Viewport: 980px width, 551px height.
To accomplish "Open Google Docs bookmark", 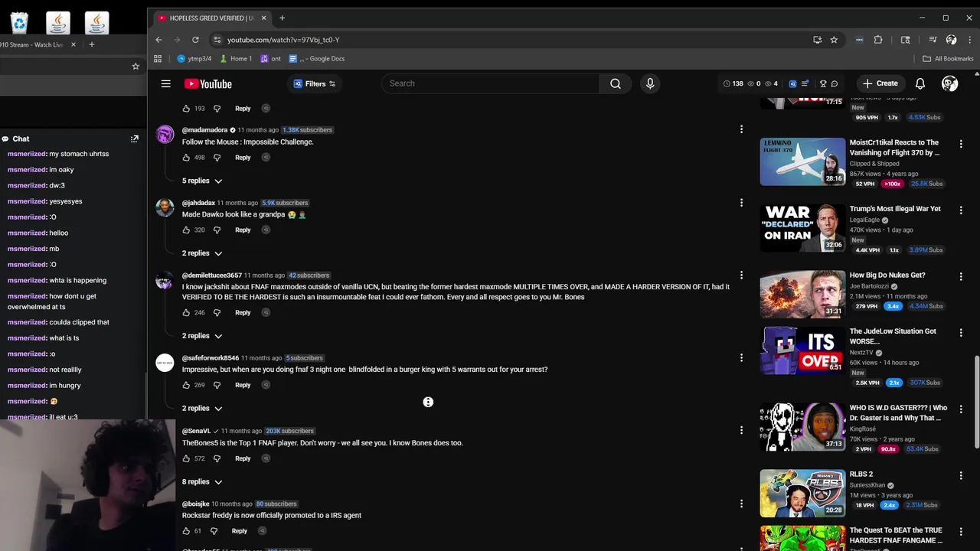I will (317, 58).
